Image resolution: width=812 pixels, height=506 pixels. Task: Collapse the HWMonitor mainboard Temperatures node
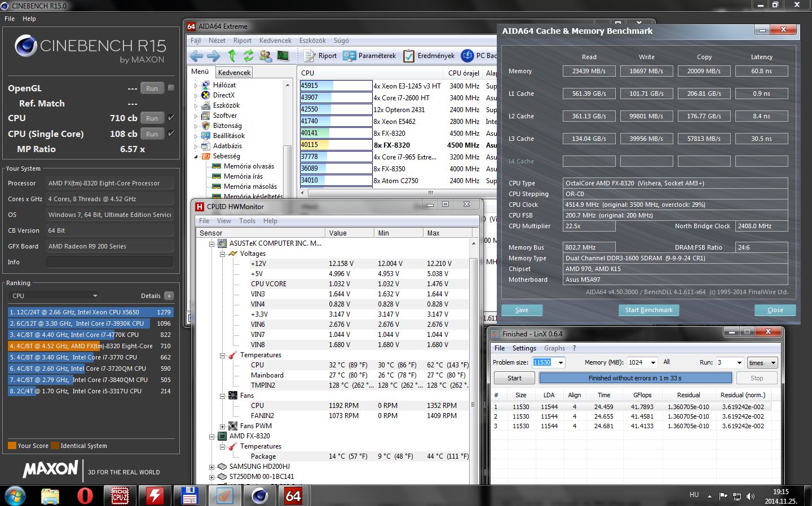[223, 356]
